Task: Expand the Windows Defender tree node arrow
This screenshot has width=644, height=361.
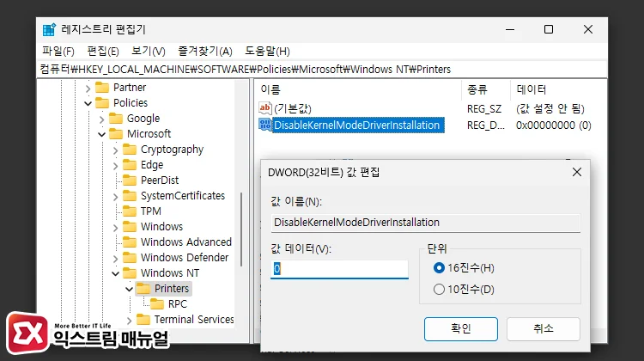Action: (x=115, y=258)
